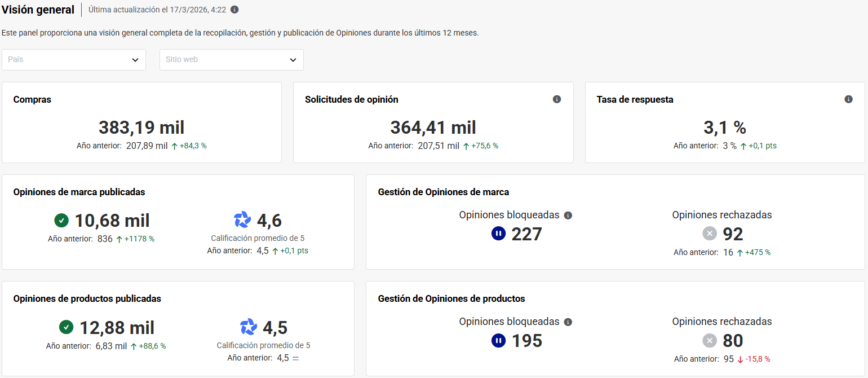
Task: Click info icon beside brand Opiniones bloqueadas
Action: [x=568, y=216]
